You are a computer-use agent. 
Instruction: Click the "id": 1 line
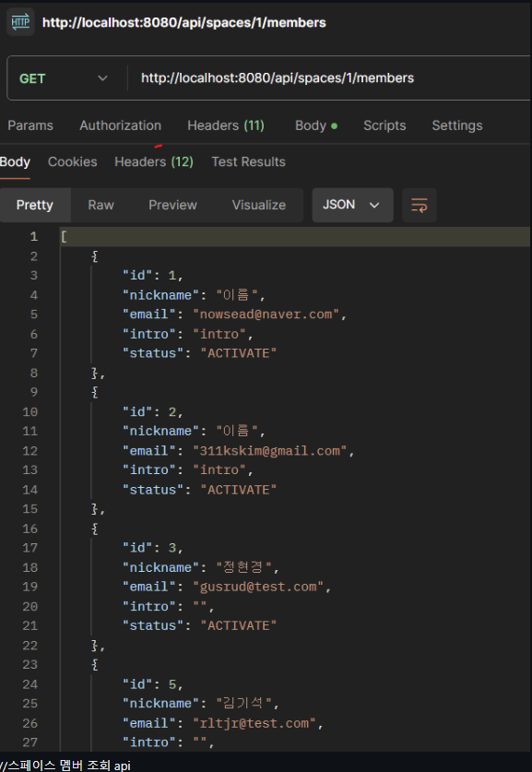click(x=152, y=275)
